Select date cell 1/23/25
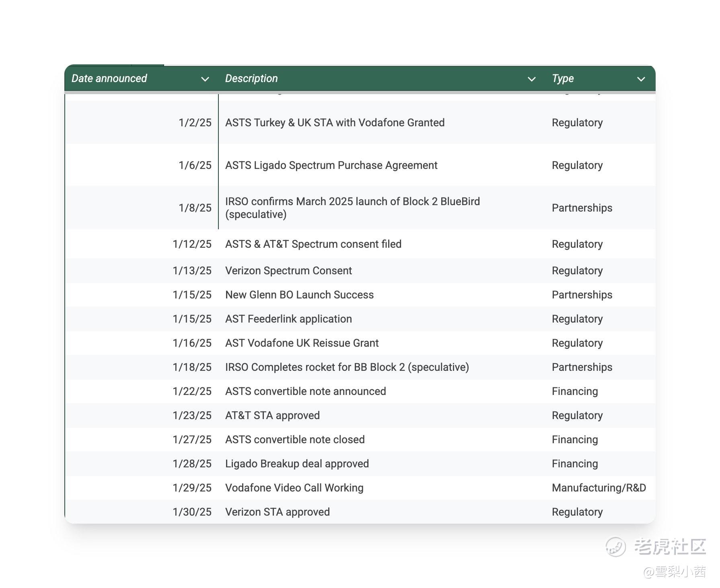The width and height of the screenshot is (720, 588). tap(192, 415)
